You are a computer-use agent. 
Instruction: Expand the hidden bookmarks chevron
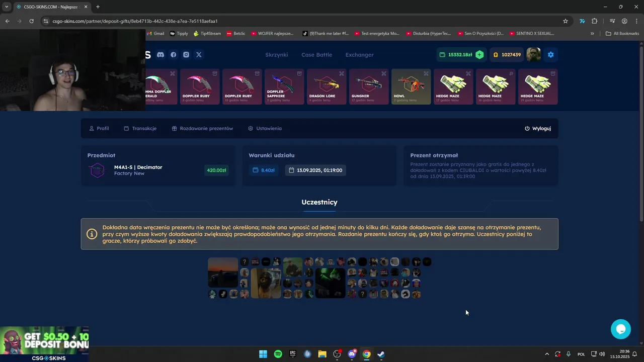[x=592, y=34]
